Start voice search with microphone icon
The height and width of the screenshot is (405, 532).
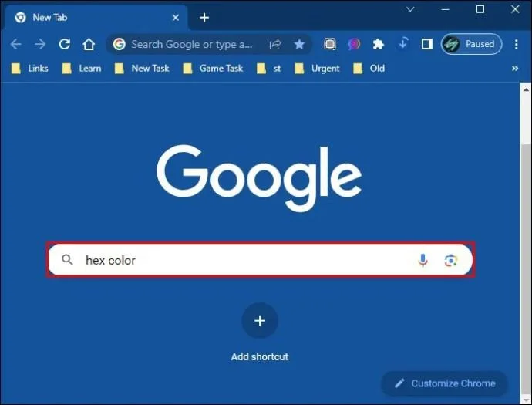point(423,261)
